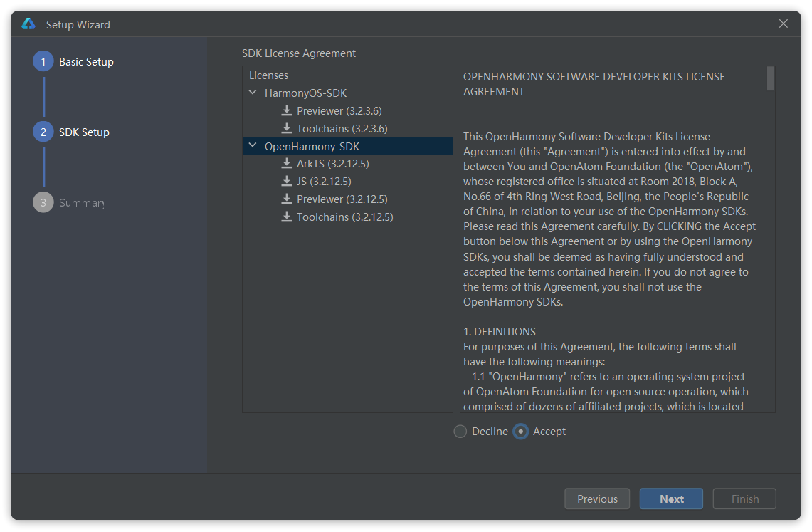The width and height of the screenshot is (812, 532).
Task: Select the Decline radio button
Action: click(460, 432)
